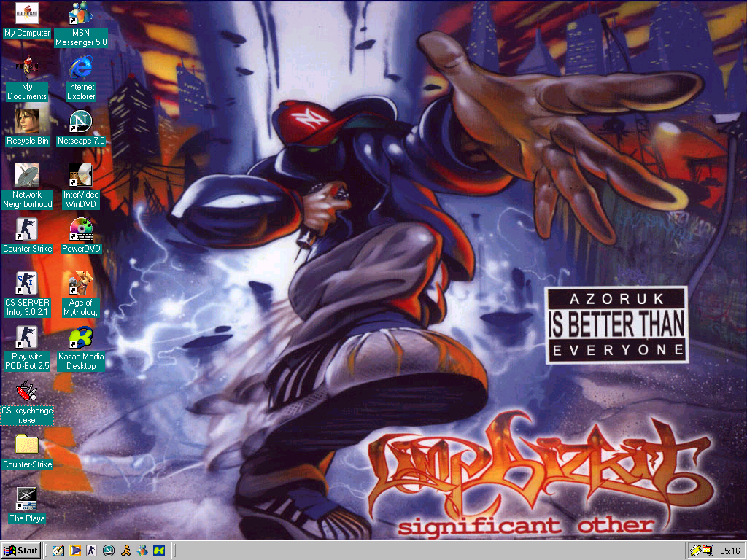Click the Winamp lightning-bolt tray icon
Viewport: 747px width, 560px height.
pyautogui.click(x=695, y=551)
